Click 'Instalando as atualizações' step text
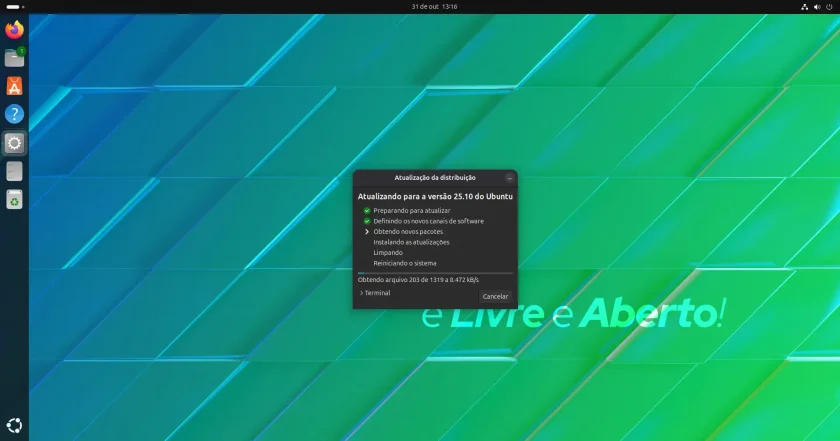Image resolution: width=840 pixels, height=441 pixels. pyautogui.click(x=411, y=242)
